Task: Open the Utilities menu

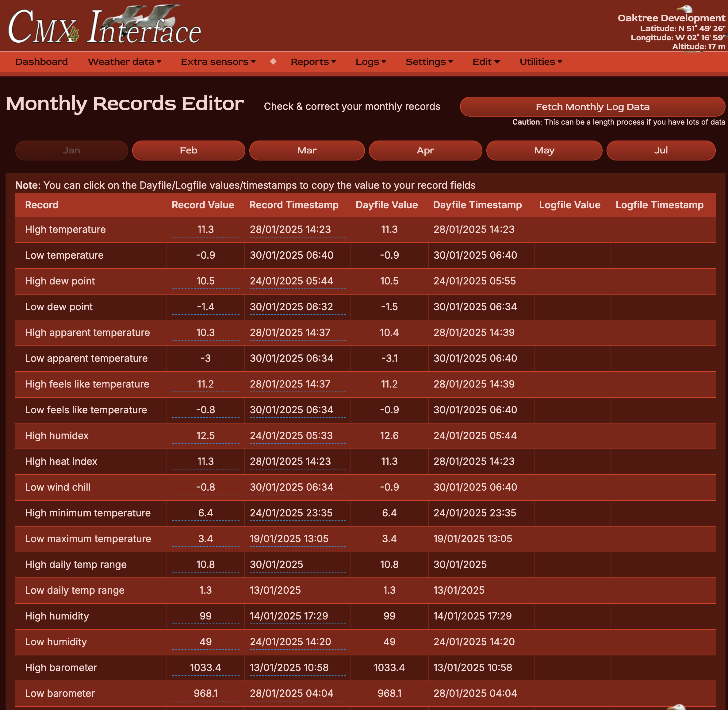Action: point(541,62)
